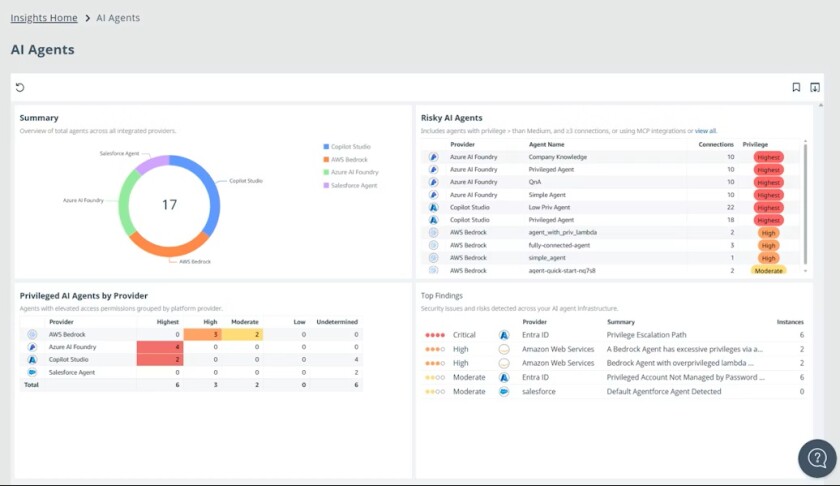The width and height of the screenshot is (840, 486).
Task: Open the help chat bubble
Action: [x=816, y=458]
